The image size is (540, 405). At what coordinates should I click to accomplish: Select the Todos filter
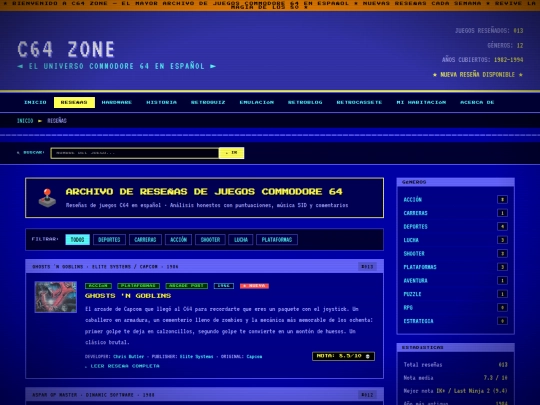(x=77, y=240)
